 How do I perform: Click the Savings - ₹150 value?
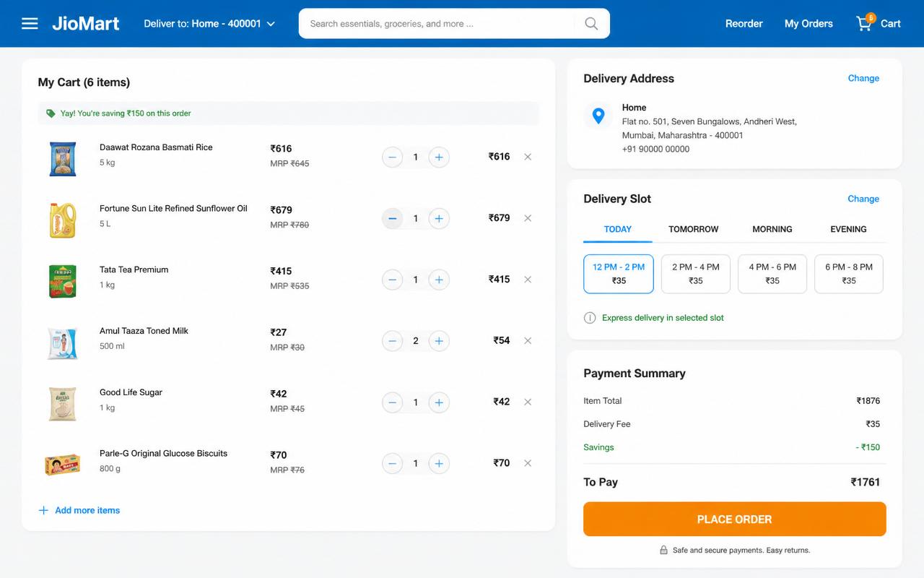point(868,447)
